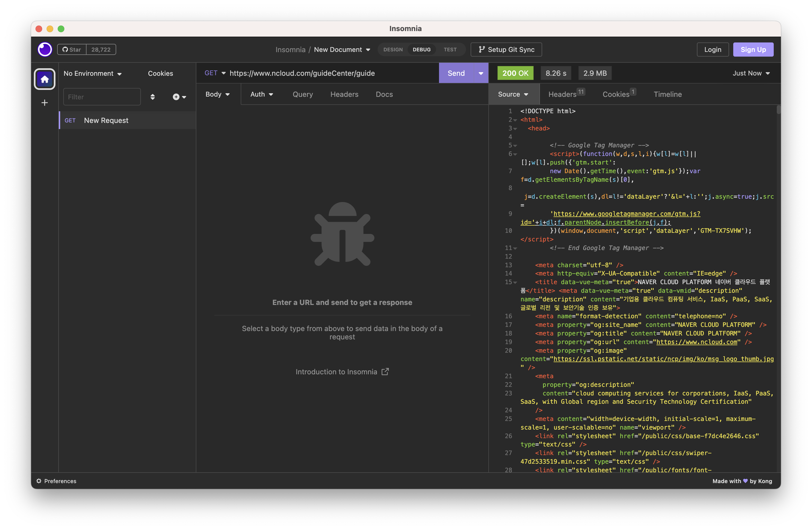Image resolution: width=812 pixels, height=530 pixels.
Task: Click the GitHub Star button
Action: pyautogui.click(x=72, y=49)
